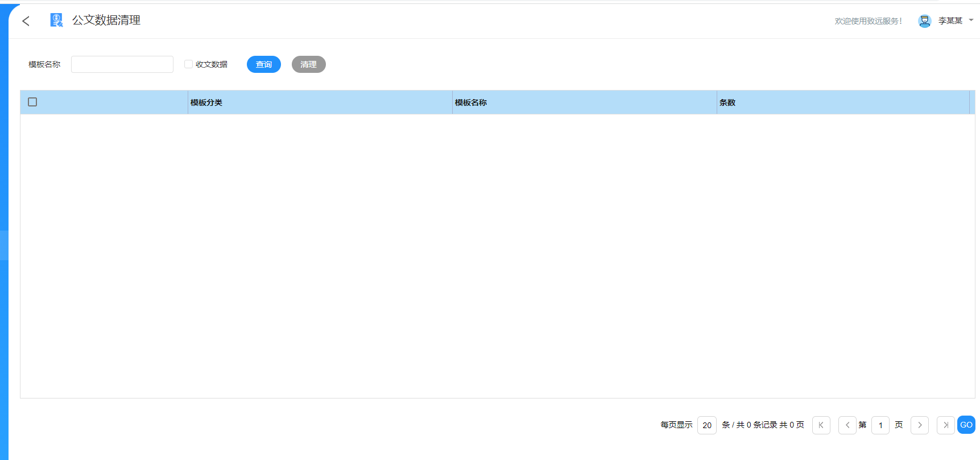Click the page number field showing 1
The height and width of the screenshot is (460, 980).
point(880,425)
